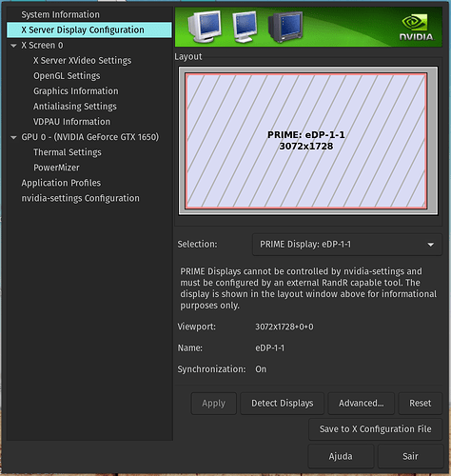
Task: Open Thermal Settings page
Action: coord(68,152)
